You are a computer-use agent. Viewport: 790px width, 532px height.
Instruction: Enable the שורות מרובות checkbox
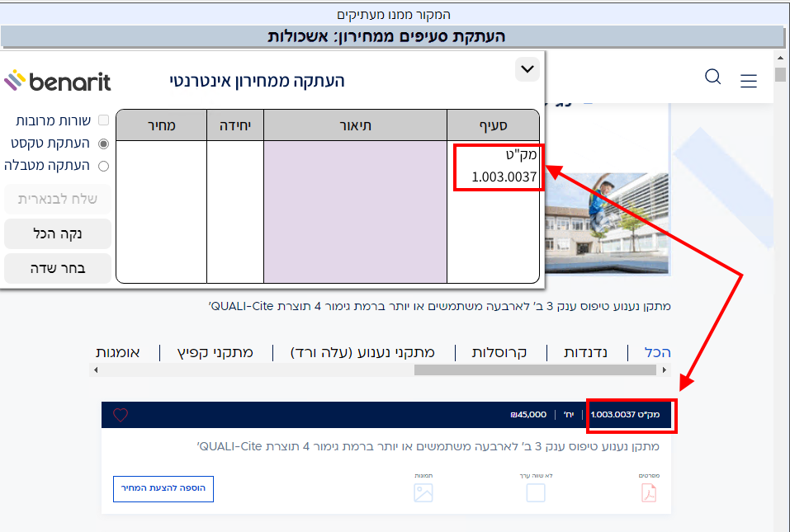pos(104,120)
